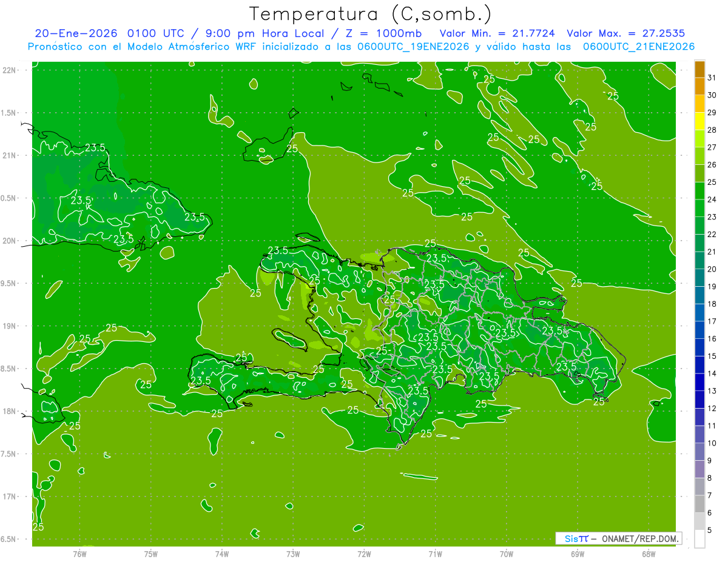Viewport: 728px width, 562px height.
Task: Click the '68W' longitude axis label
Action: [649, 554]
